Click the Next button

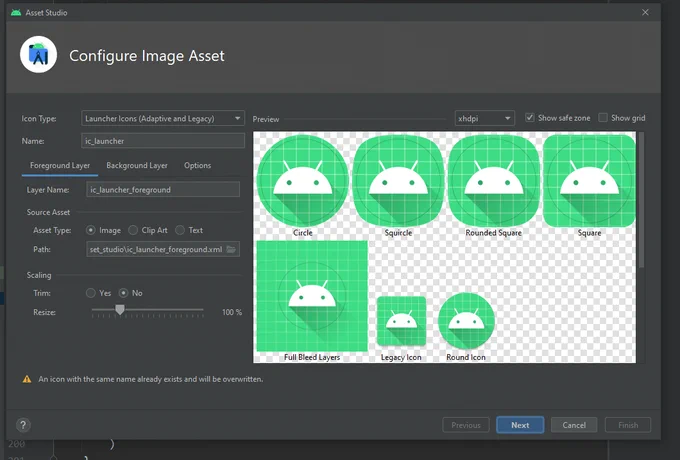(520, 425)
